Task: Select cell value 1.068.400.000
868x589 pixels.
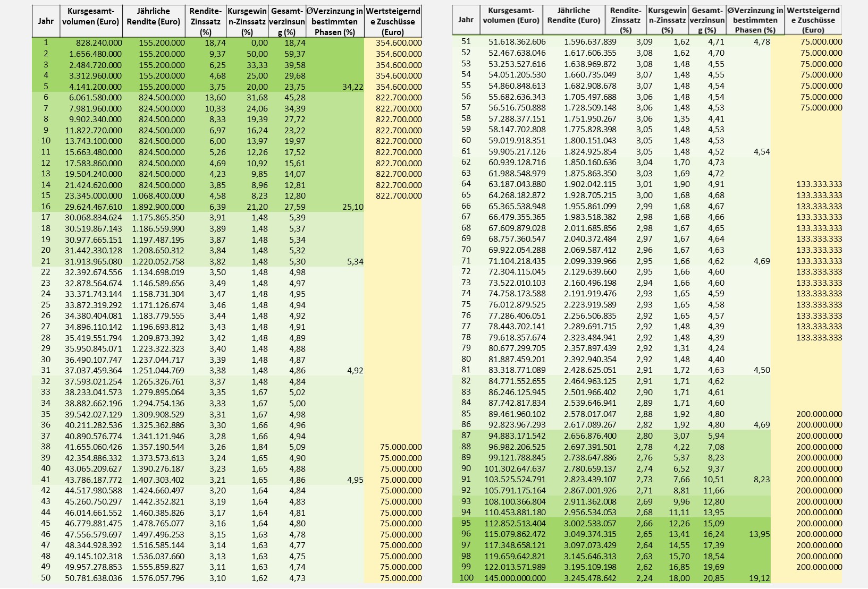Action: click(158, 195)
